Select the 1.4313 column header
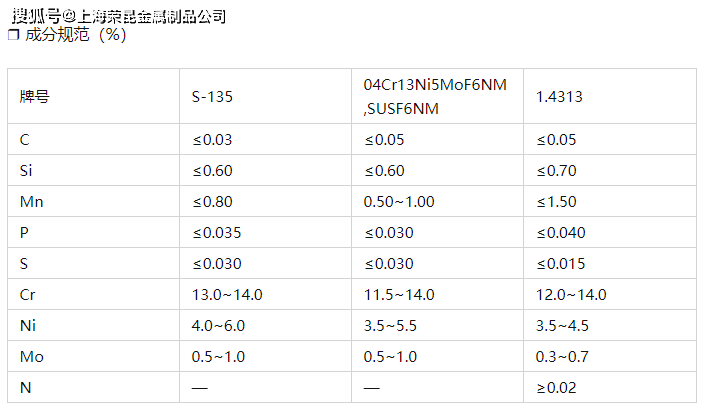 [x=559, y=97]
